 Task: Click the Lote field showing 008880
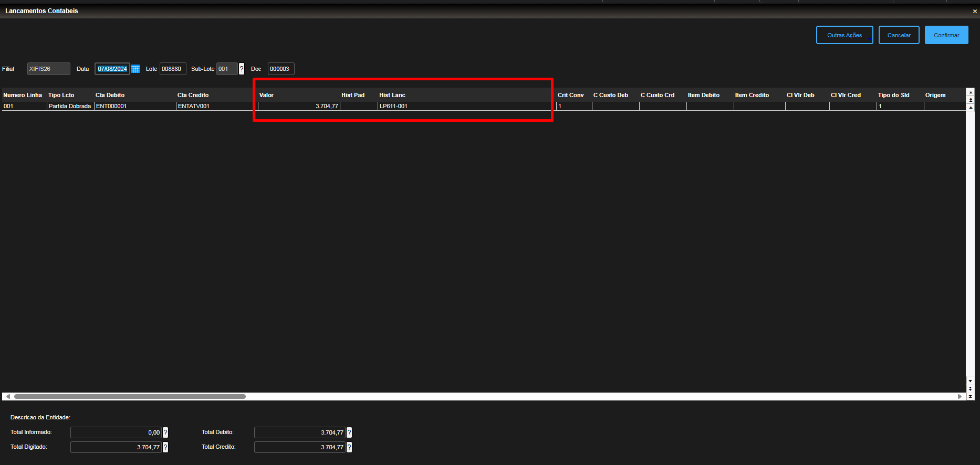click(x=173, y=69)
